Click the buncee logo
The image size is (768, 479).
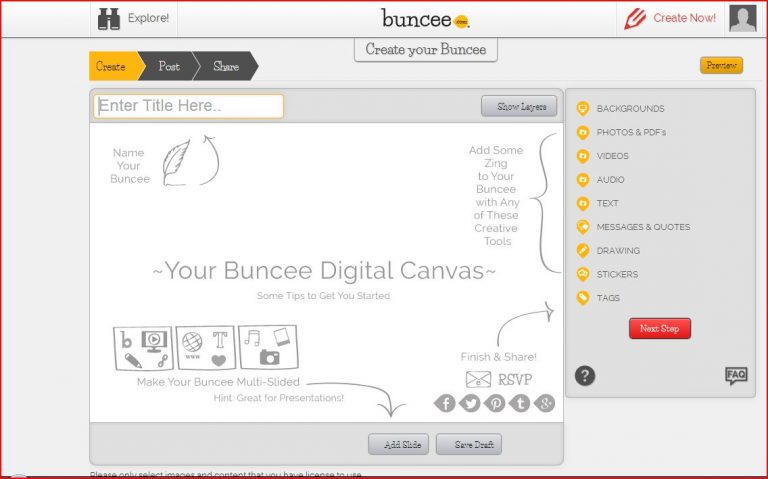click(x=425, y=19)
